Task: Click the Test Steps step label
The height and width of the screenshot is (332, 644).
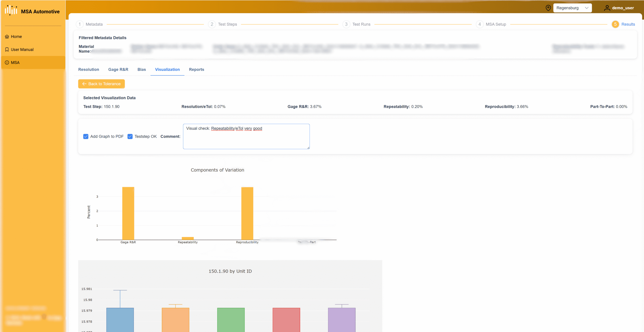Action: click(227, 24)
